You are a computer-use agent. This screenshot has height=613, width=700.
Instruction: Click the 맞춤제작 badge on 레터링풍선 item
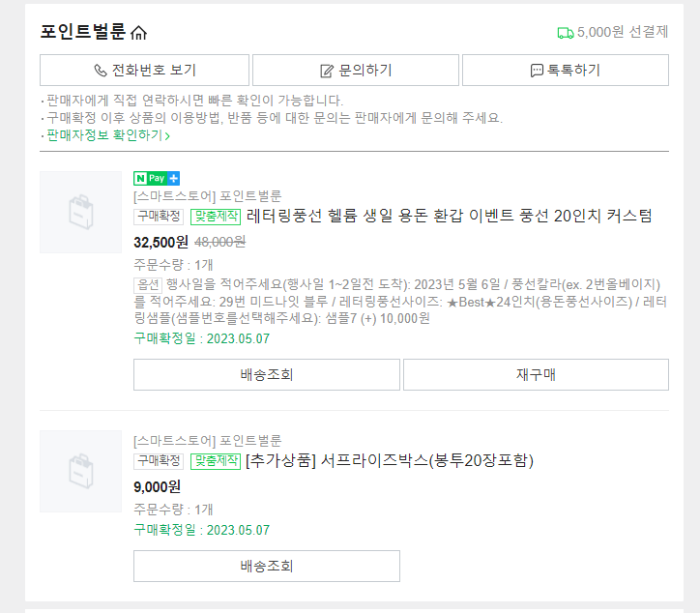(216, 217)
